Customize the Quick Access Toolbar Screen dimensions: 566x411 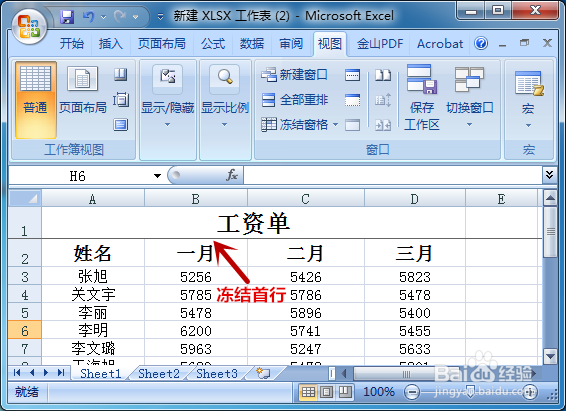pos(160,17)
